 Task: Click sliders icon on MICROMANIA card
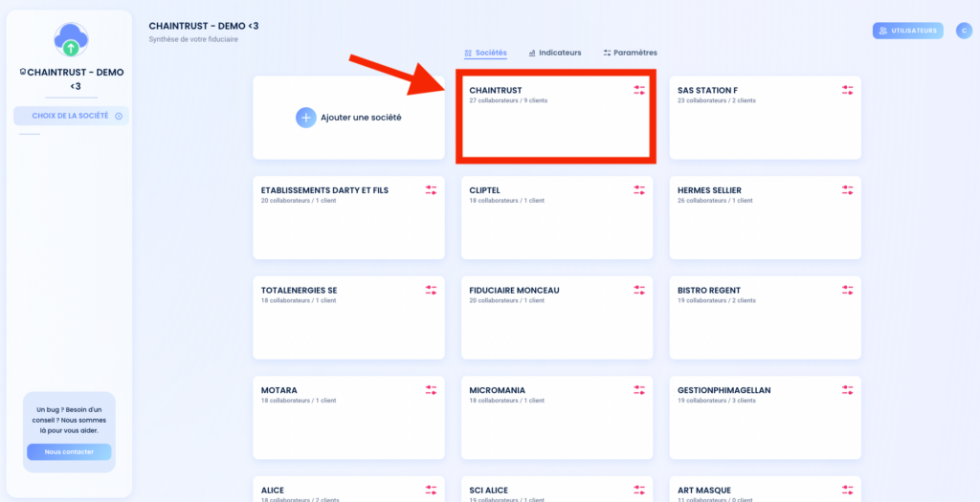[x=638, y=390]
